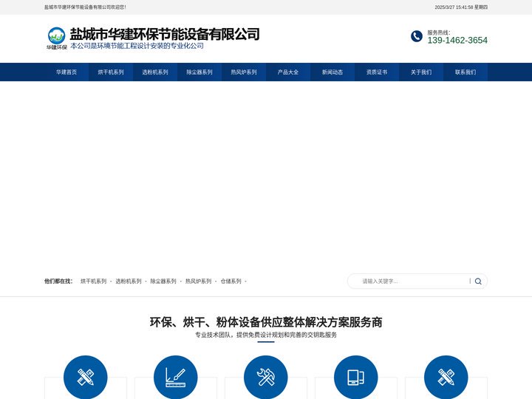Go to 华建首页 in navigation bar
The width and height of the screenshot is (532, 399).
coord(66,72)
